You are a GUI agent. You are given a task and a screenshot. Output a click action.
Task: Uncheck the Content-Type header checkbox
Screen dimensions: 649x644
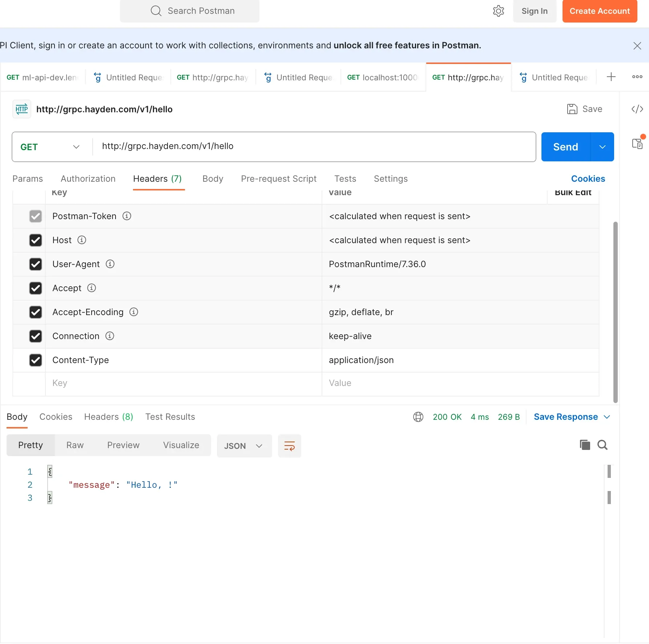36,360
